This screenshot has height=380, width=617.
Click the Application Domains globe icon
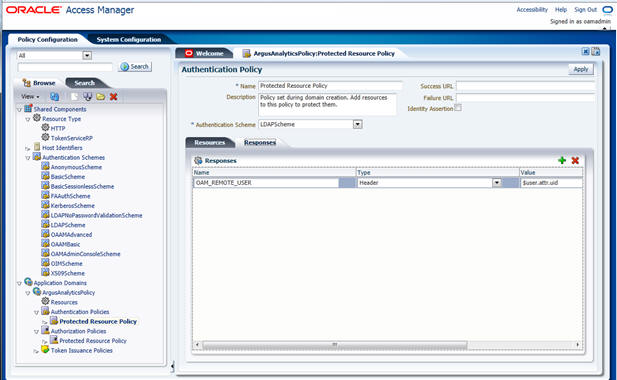click(28, 282)
